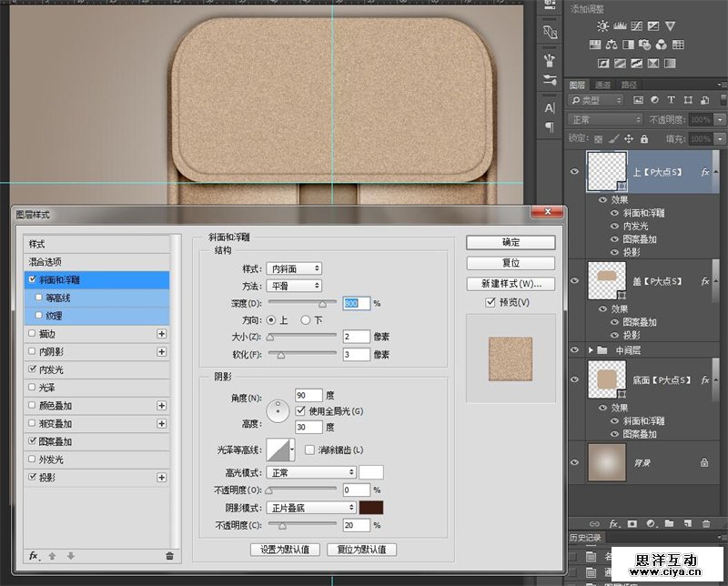Click the new group folder icon in Layers footer

click(669, 524)
